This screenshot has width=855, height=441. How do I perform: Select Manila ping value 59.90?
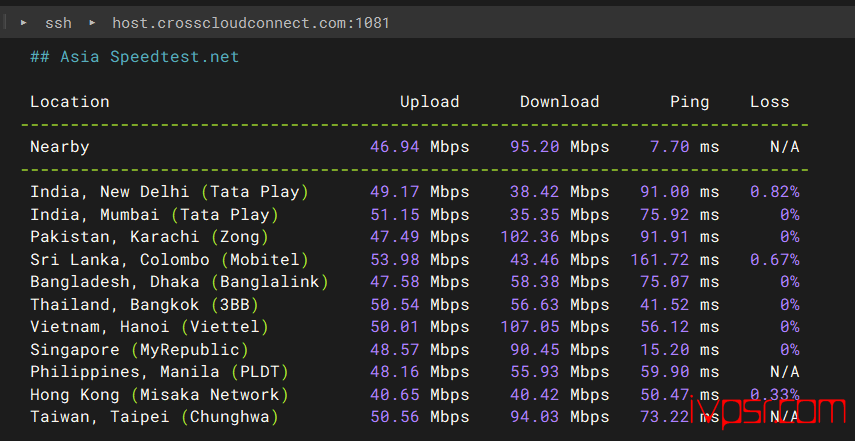665,372
